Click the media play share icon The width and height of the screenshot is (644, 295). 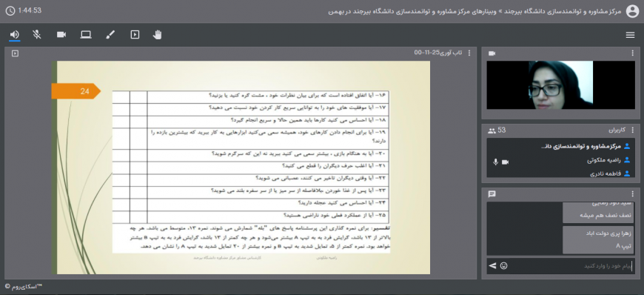pos(135,35)
